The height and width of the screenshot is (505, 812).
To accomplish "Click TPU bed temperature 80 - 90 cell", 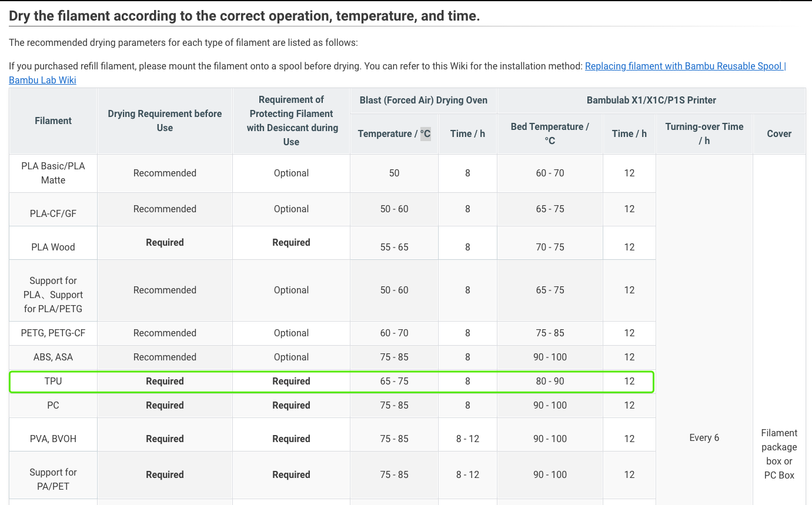I will click(550, 381).
